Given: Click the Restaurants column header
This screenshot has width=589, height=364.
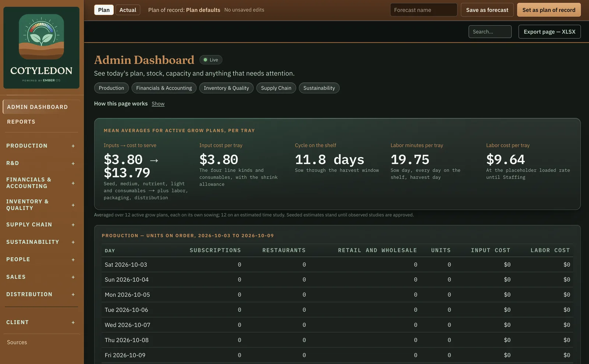Looking at the screenshot, I should pyautogui.click(x=284, y=250).
